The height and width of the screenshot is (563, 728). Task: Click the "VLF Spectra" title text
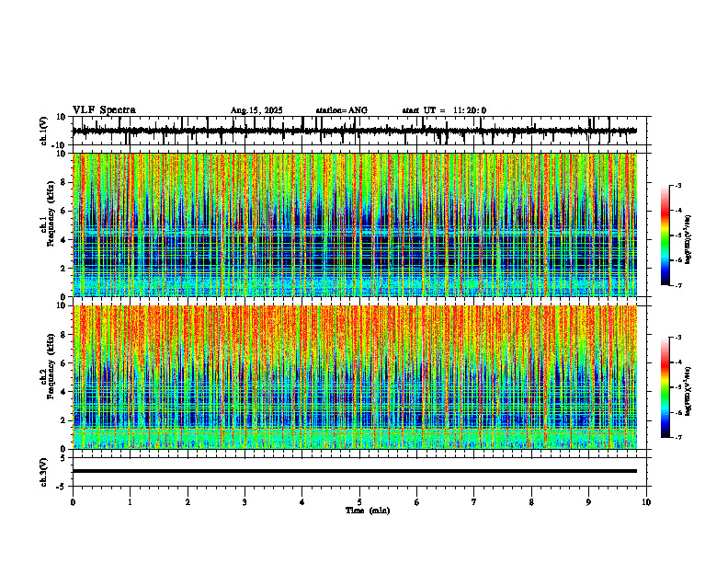click(x=104, y=110)
